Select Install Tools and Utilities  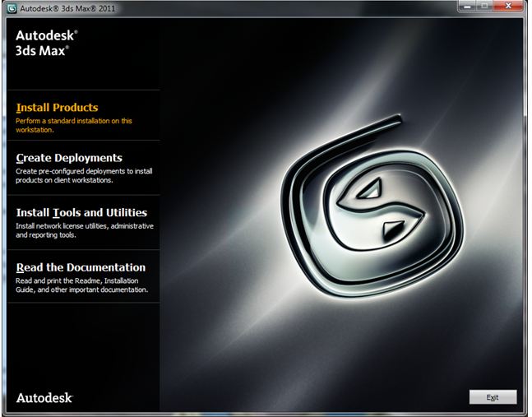click(x=81, y=212)
